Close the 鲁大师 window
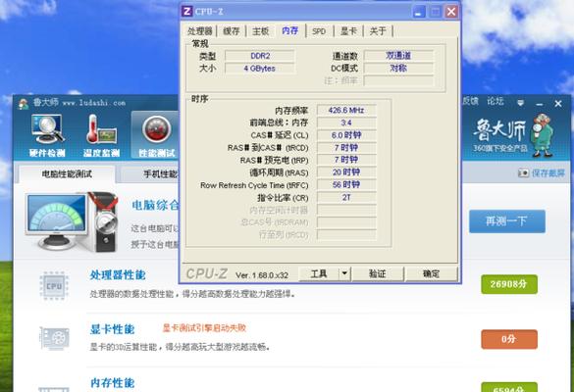 pos(558,104)
